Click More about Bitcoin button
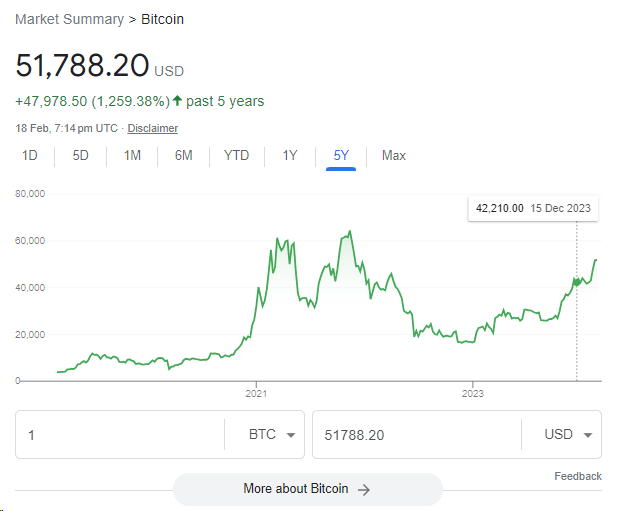This screenshot has height=511, width=618. (308, 489)
